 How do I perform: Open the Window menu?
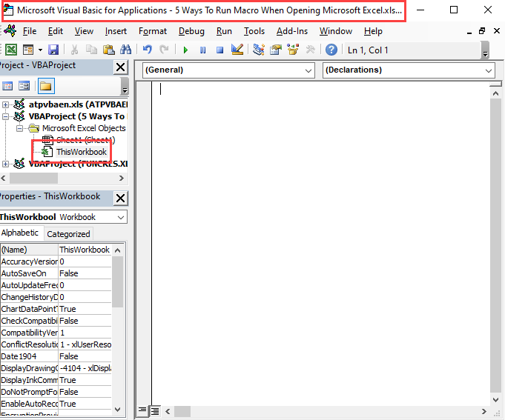[x=336, y=31]
